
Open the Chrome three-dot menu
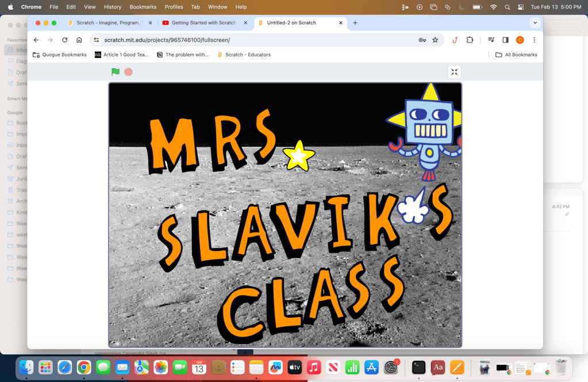534,40
